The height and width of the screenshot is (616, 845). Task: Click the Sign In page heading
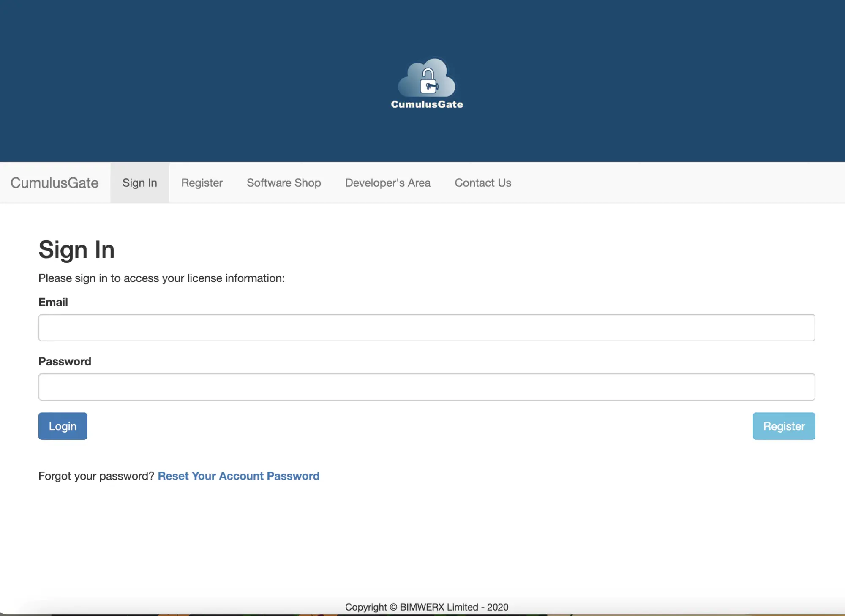coord(77,250)
